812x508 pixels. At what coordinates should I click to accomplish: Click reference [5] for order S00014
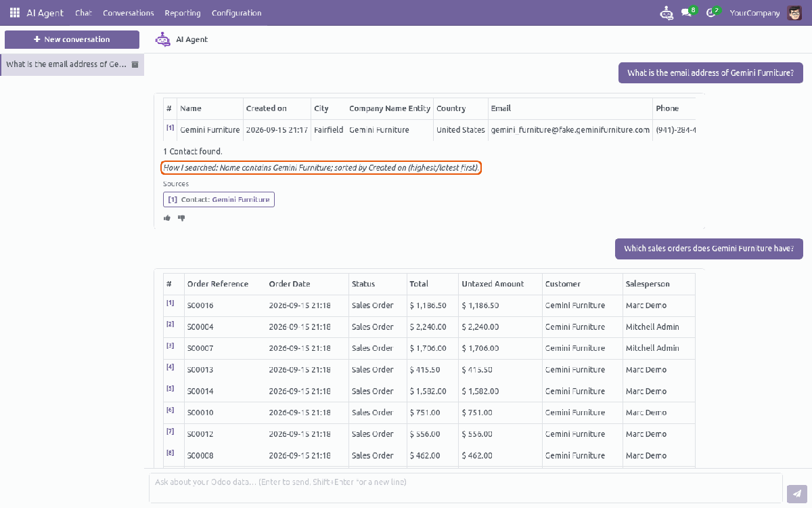click(170, 389)
